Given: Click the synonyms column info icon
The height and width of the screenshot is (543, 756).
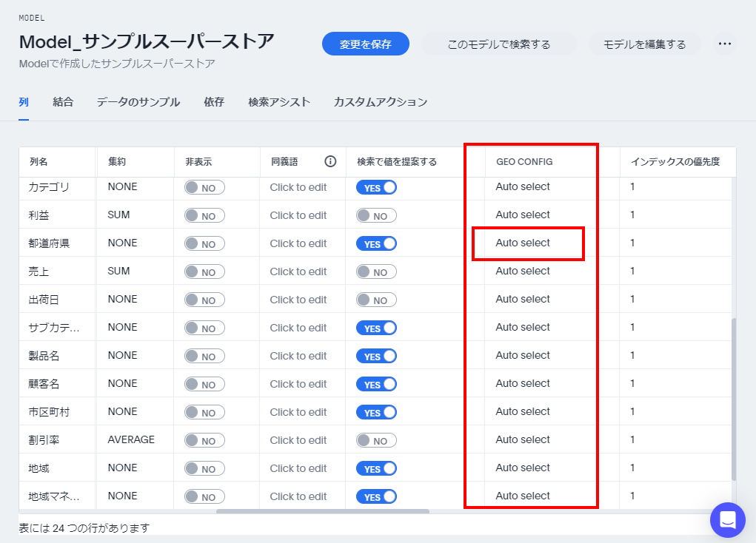Looking at the screenshot, I should [x=330, y=161].
